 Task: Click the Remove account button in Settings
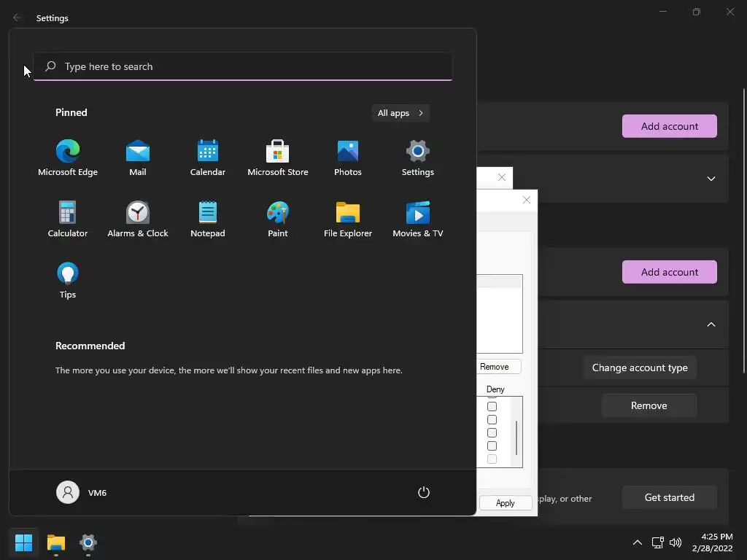click(649, 405)
